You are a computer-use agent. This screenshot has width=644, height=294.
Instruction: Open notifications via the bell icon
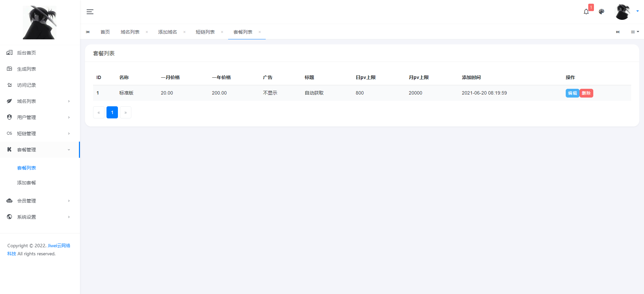[586, 12]
